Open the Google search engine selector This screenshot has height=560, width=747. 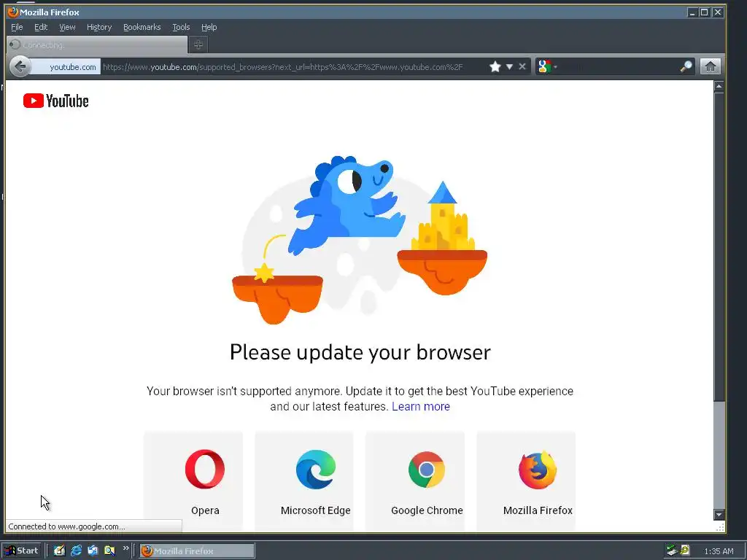coord(547,66)
